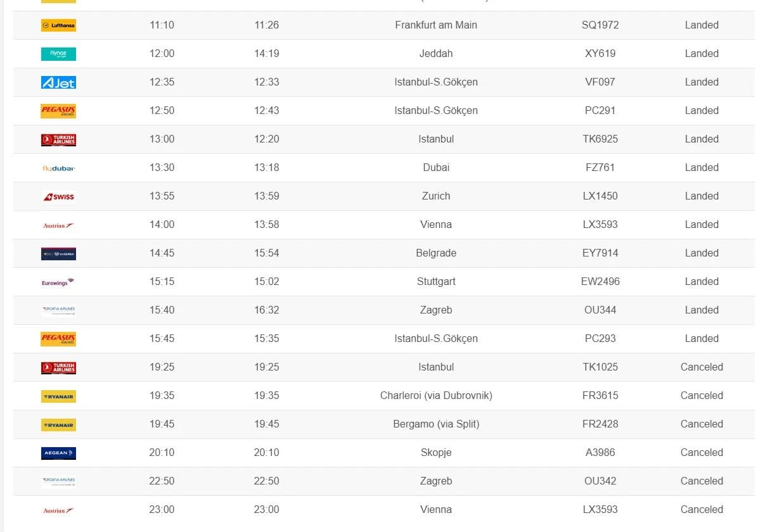Click destination Frankfurt am Main
Screen dimensions: 763x532
(436, 25)
